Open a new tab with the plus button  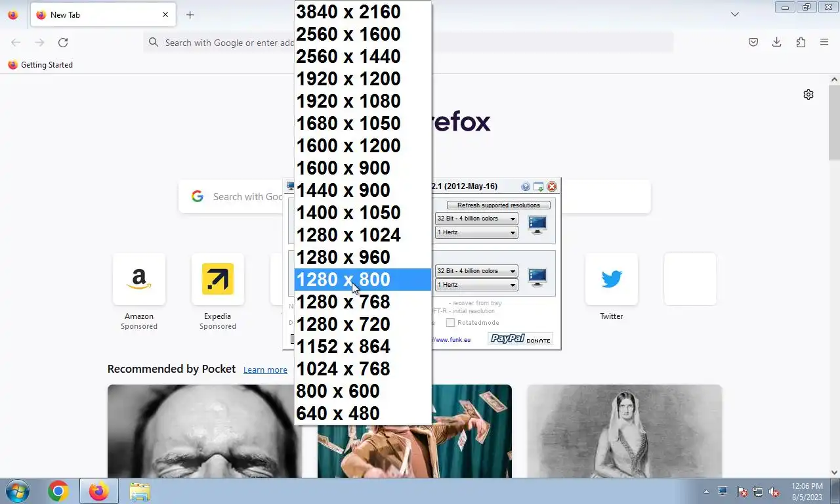(x=190, y=14)
